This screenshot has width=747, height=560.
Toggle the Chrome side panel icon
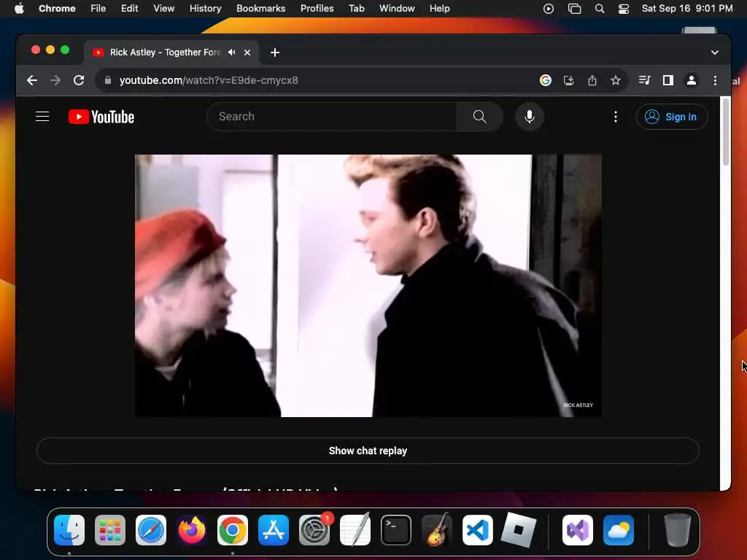tap(668, 80)
